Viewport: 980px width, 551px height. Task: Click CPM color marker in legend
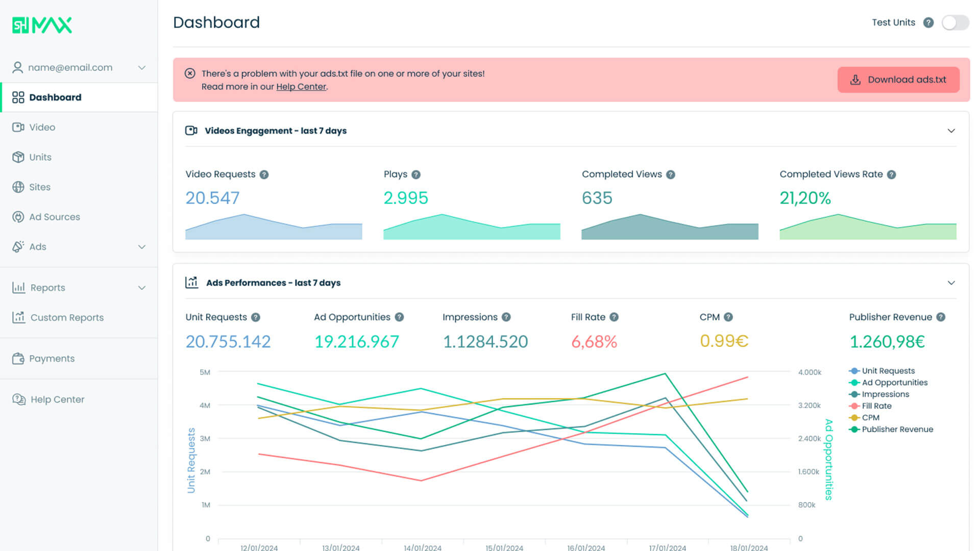pyautogui.click(x=854, y=418)
